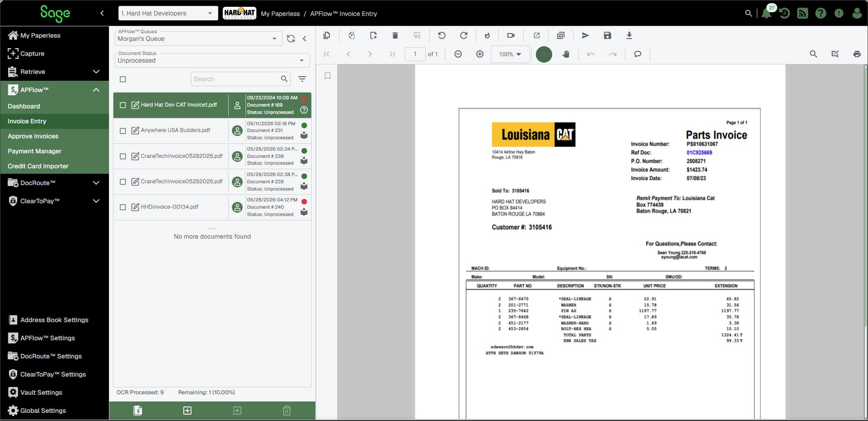Rotate document counterclockwise icon
868x421 pixels.
(x=441, y=35)
